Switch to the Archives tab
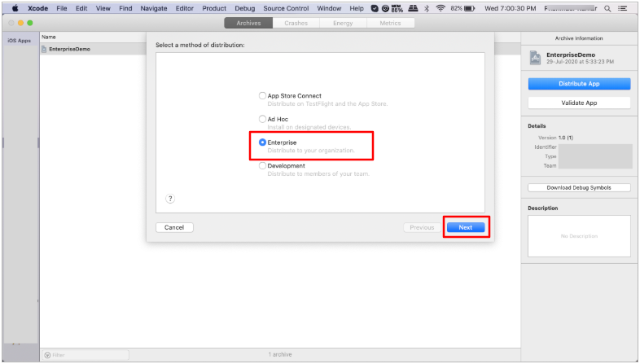 point(248,23)
